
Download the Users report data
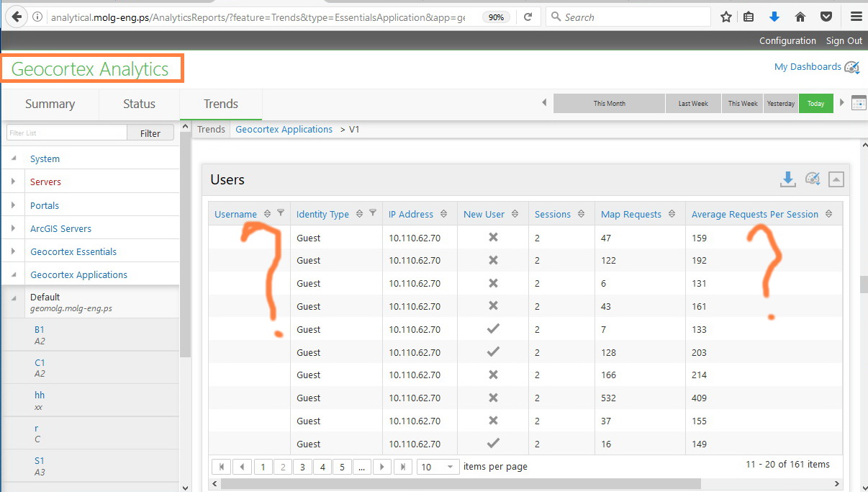[788, 179]
